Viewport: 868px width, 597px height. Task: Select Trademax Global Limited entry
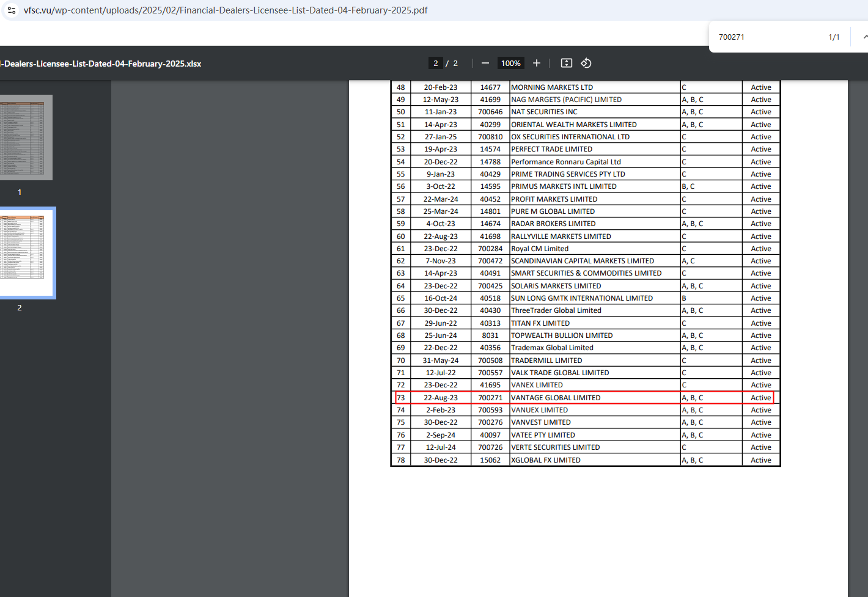552,348
